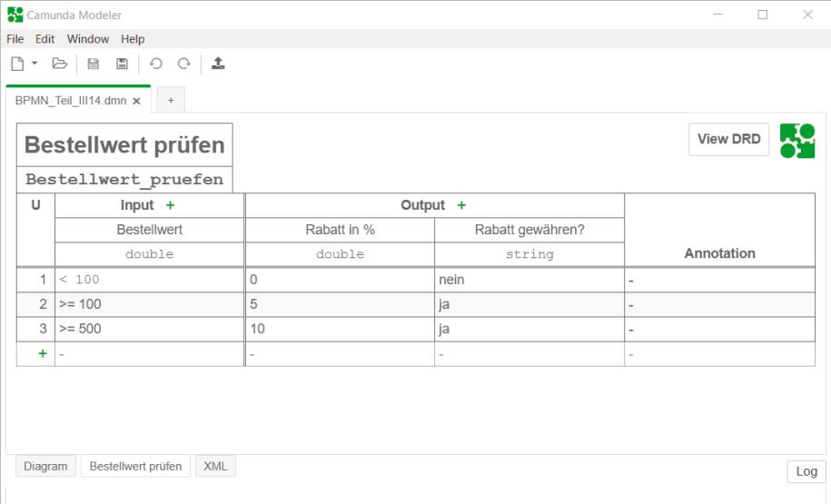Switch to the Bestellwert prüfen bottom tab
This screenshot has width=831, height=504.
(135, 467)
